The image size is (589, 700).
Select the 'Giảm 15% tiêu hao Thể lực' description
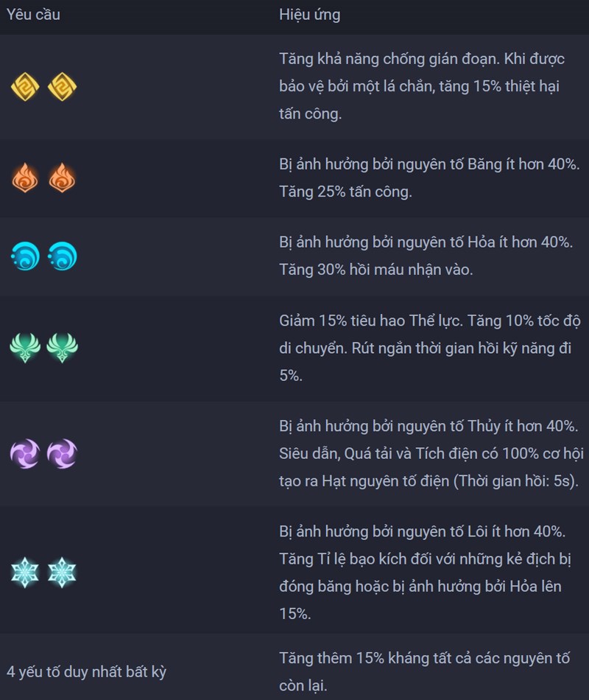tap(371, 321)
